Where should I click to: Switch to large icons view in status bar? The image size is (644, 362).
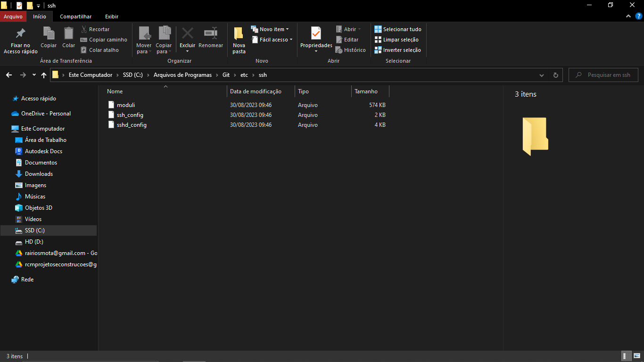[x=637, y=356]
